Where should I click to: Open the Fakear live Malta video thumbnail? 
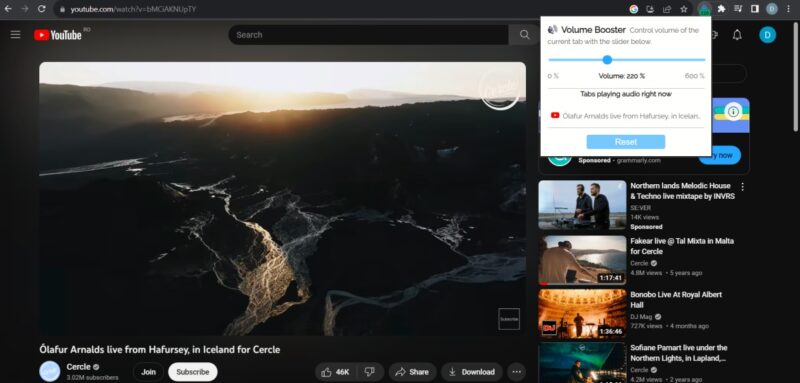(582, 260)
